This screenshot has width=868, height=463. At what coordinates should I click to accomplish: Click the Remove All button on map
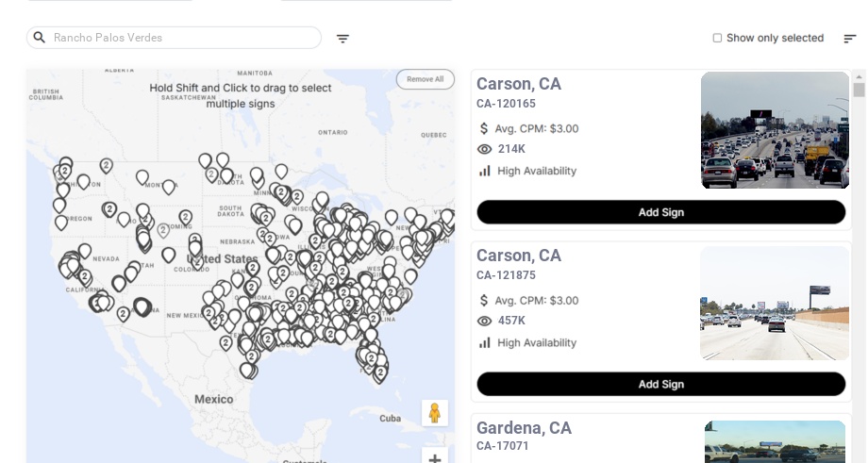(425, 79)
